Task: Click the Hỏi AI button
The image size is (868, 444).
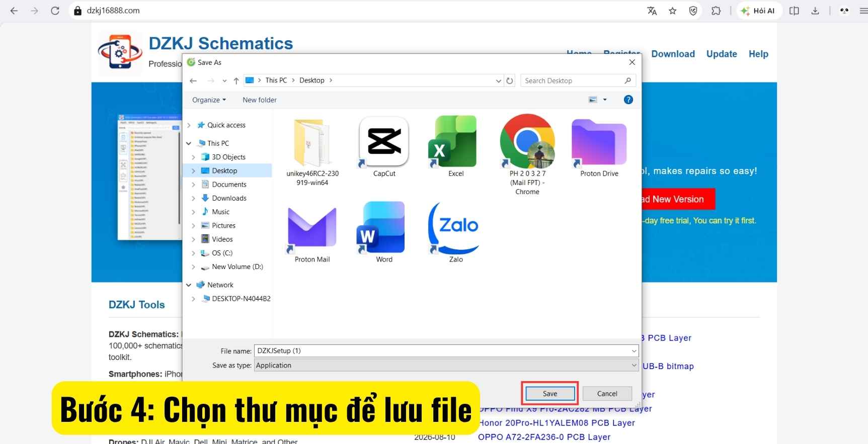Action: point(759,11)
